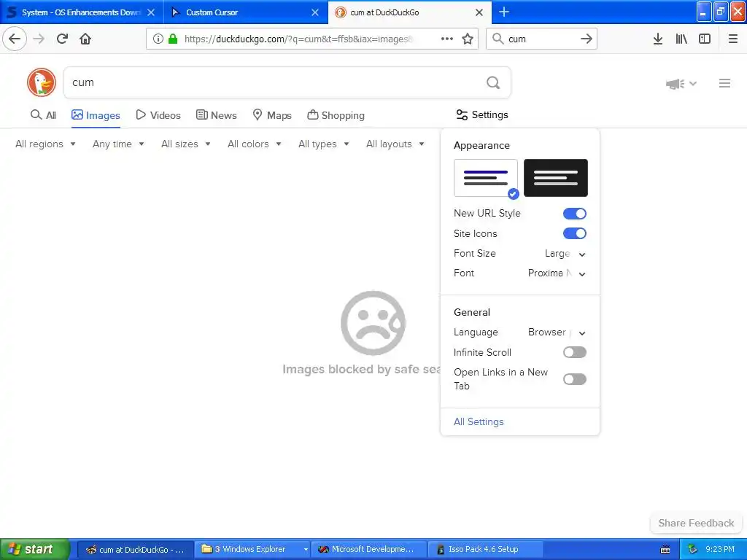The height and width of the screenshot is (560, 747).
Task: Click the green padlock security icon
Action: 173,39
